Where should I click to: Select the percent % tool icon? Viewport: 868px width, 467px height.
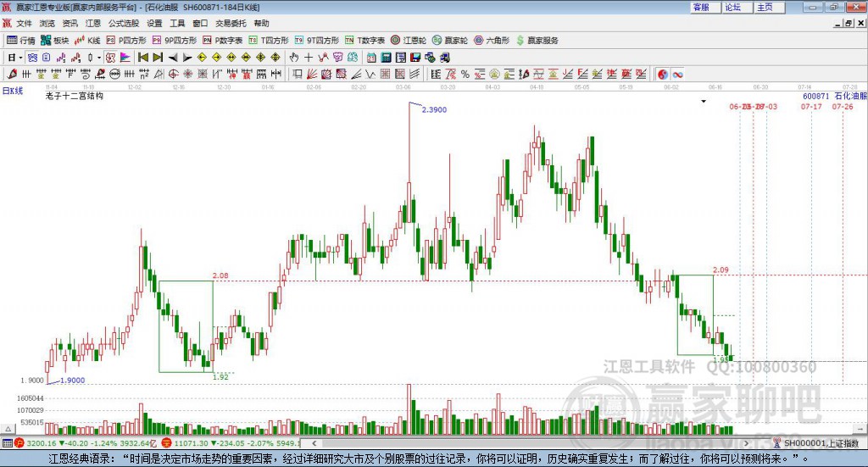tap(465, 74)
